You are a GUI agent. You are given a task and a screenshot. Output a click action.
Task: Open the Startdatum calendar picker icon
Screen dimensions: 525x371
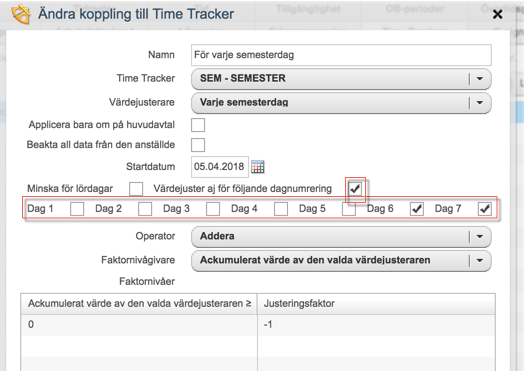(257, 167)
